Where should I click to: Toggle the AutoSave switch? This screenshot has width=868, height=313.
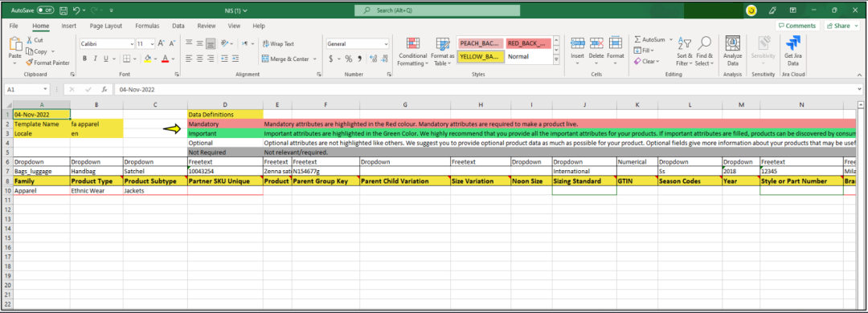coord(45,10)
